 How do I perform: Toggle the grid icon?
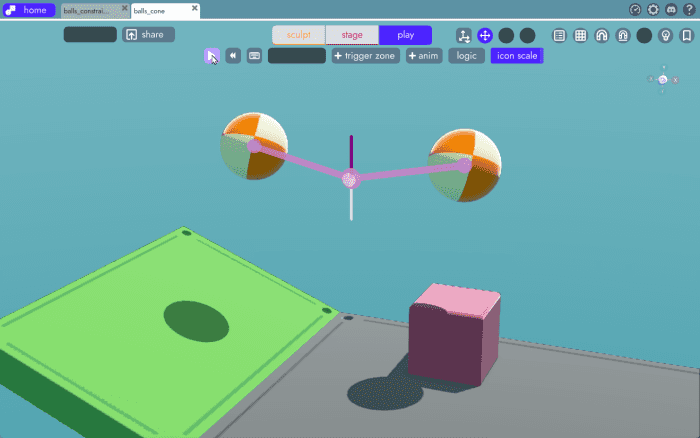point(580,35)
